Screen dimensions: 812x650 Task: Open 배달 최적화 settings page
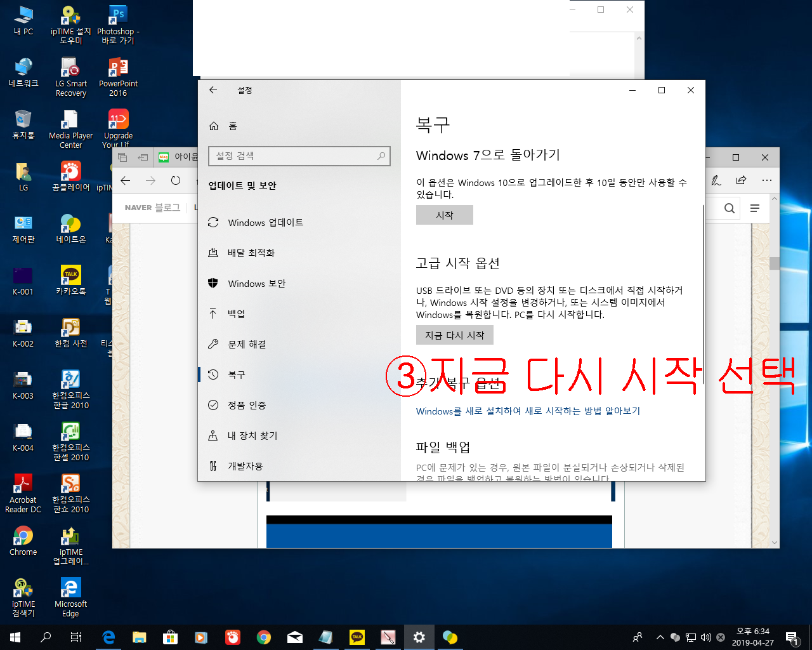click(299, 253)
